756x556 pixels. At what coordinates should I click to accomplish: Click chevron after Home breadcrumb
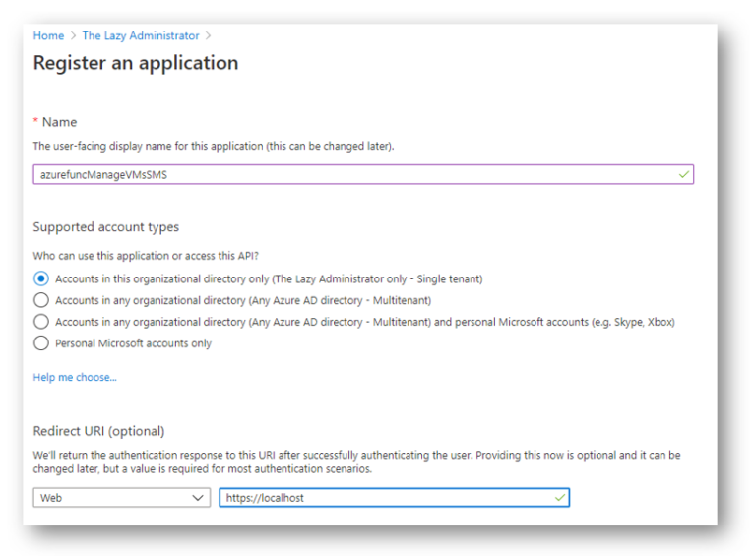click(x=73, y=36)
